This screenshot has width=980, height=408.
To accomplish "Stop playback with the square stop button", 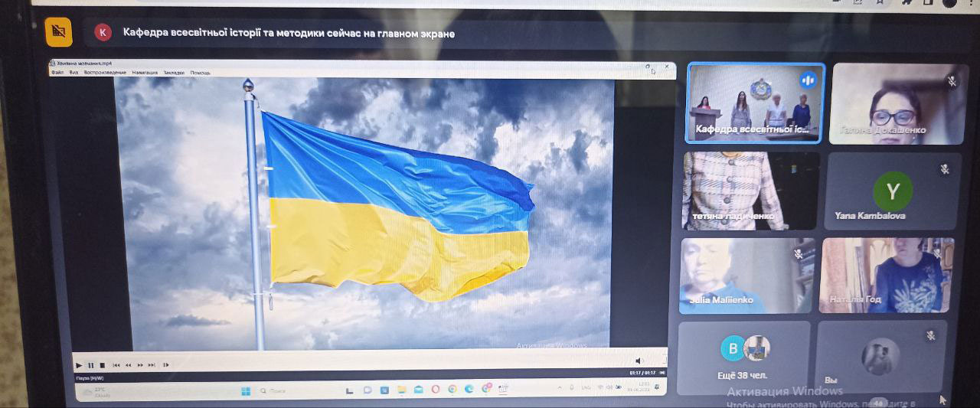I will point(103,365).
